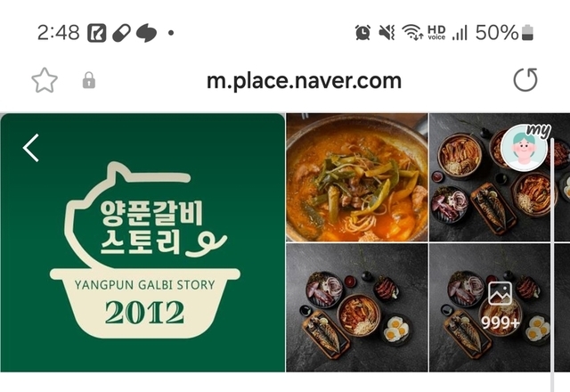Tap the battery icon beside 50%

click(x=527, y=32)
